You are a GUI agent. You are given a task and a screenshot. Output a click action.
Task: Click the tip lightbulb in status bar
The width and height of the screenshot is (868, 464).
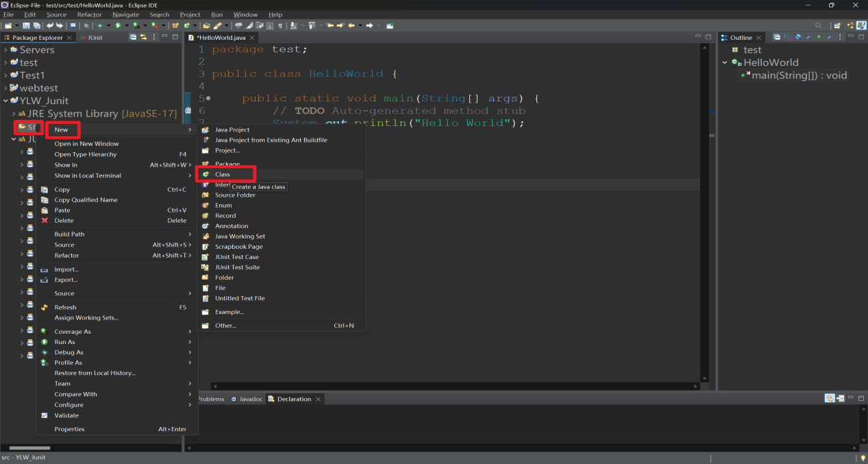(x=863, y=458)
